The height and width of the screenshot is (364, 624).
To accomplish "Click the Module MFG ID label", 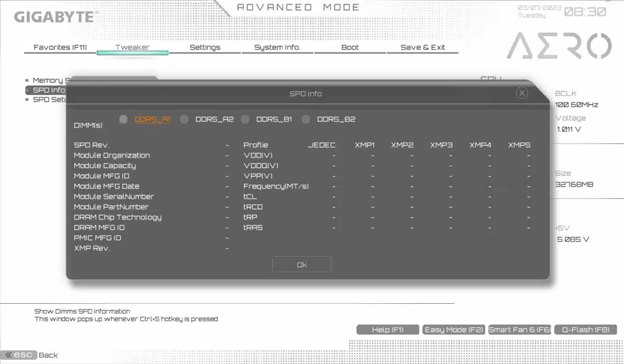I will (101, 176).
